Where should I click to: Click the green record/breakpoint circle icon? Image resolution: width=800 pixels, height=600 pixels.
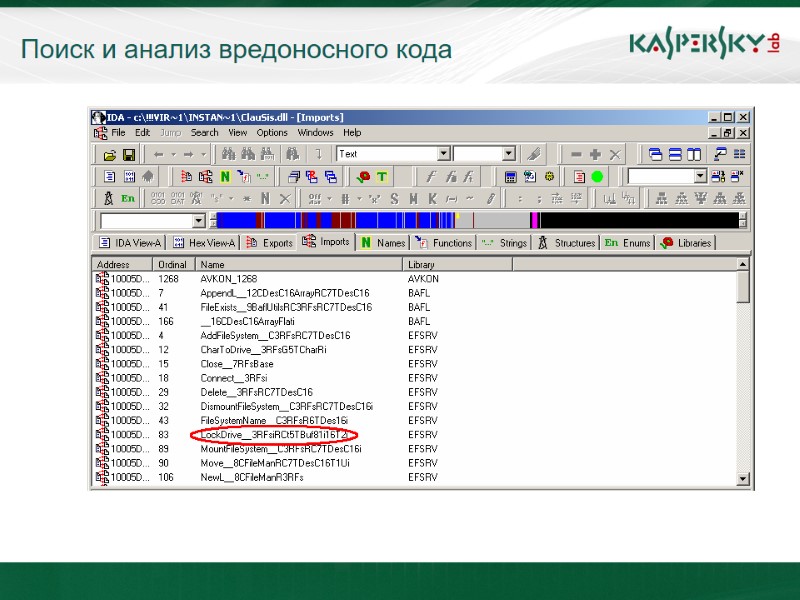(596, 175)
